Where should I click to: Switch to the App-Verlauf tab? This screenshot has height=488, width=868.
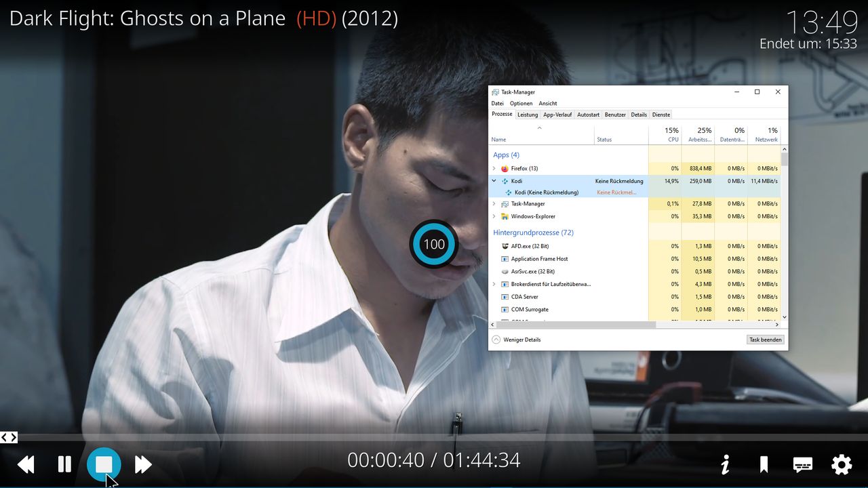[557, 115]
